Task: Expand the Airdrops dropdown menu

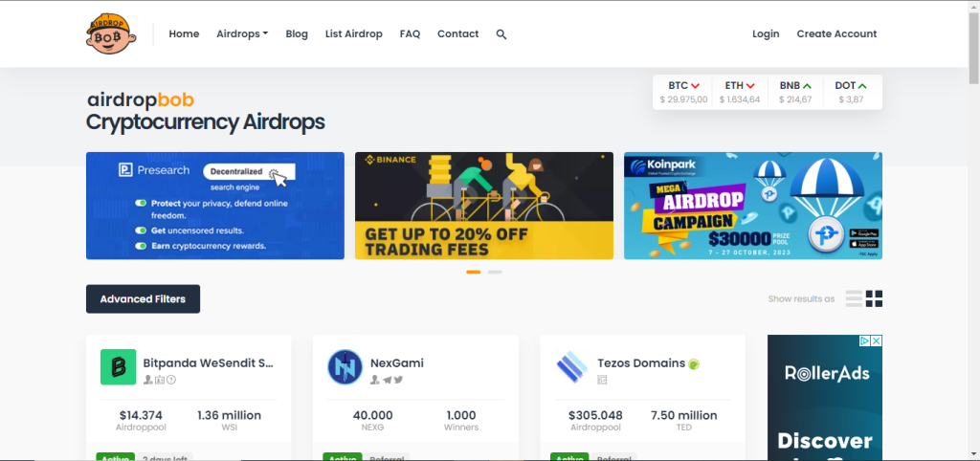Action: click(x=242, y=34)
